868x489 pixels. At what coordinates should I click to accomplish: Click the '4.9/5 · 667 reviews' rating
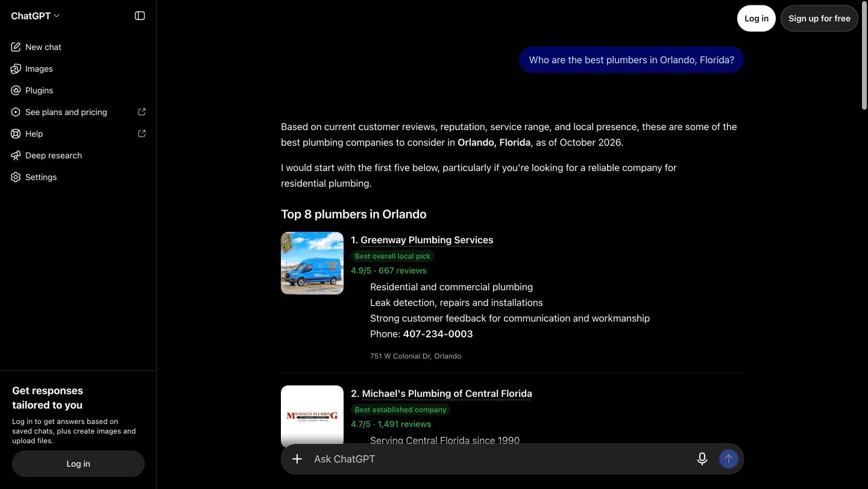click(389, 270)
